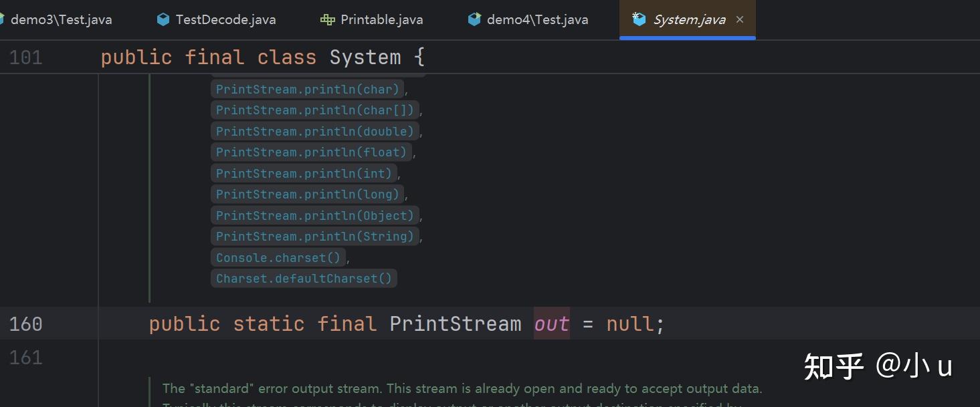This screenshot has width=980, height=407.
Task: Click the interface icon on Printable.java tab
Action: pyautogui.click(x=326, y=19)
